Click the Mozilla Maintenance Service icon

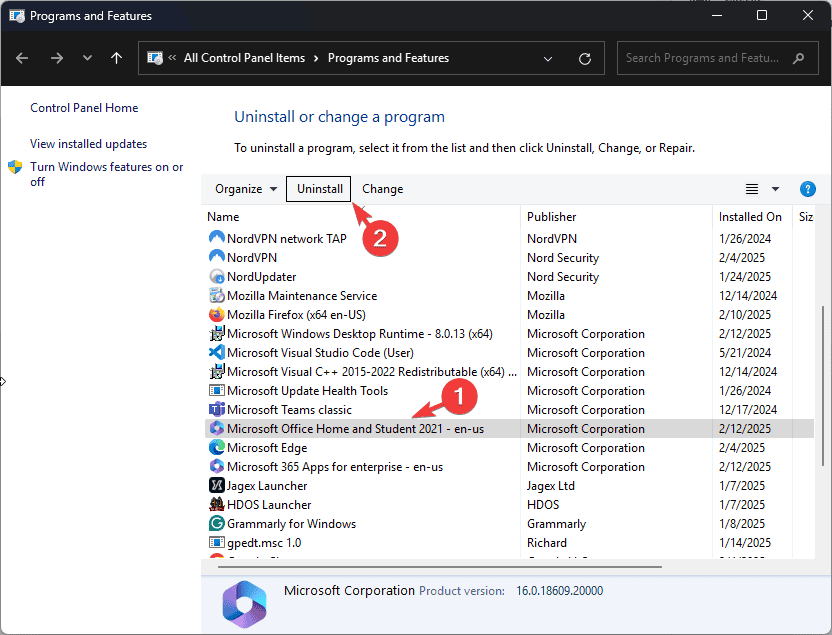click(216, 295)
